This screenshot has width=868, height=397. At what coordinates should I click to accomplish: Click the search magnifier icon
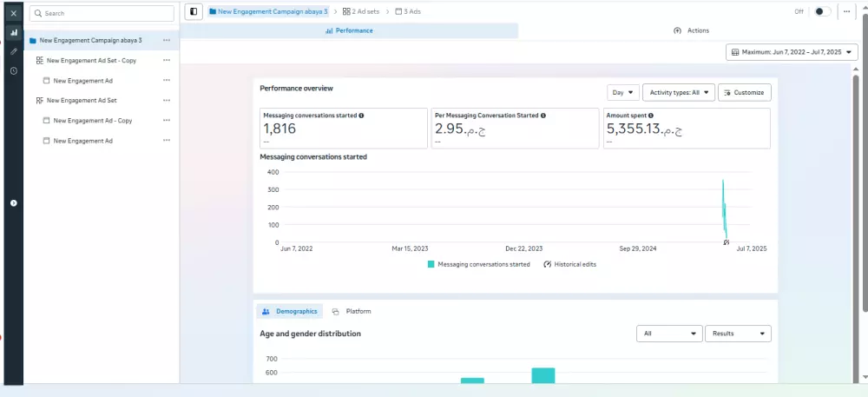click(x=39, y=13)
